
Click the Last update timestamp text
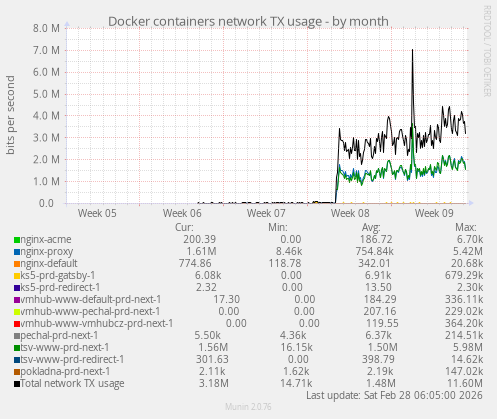click(x=394, y=396)
